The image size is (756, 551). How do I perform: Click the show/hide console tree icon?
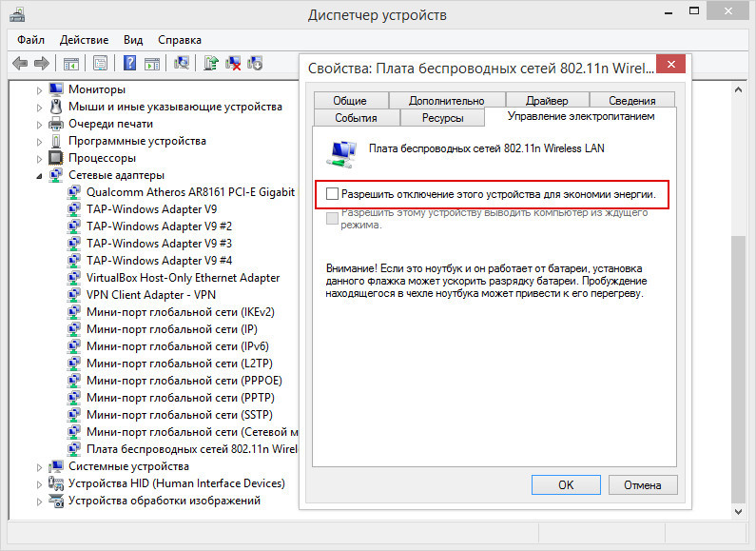(71, 63)
